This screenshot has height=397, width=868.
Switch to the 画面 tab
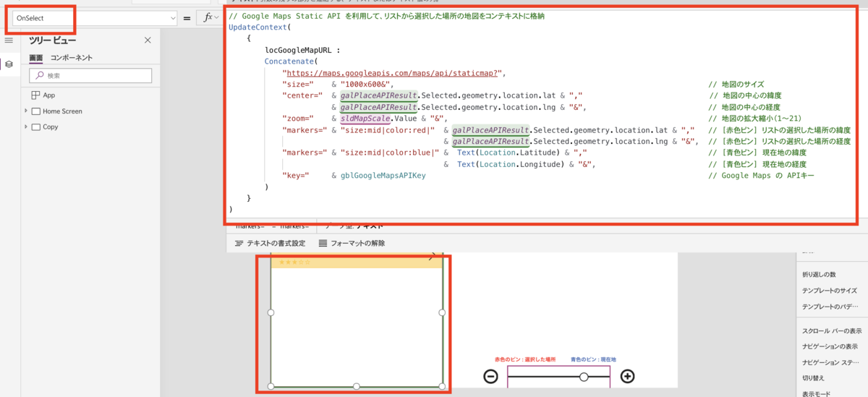click(35, 58)
